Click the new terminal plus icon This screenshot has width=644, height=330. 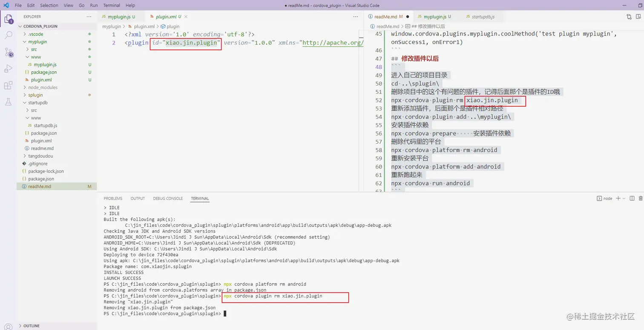coord(618,198)
